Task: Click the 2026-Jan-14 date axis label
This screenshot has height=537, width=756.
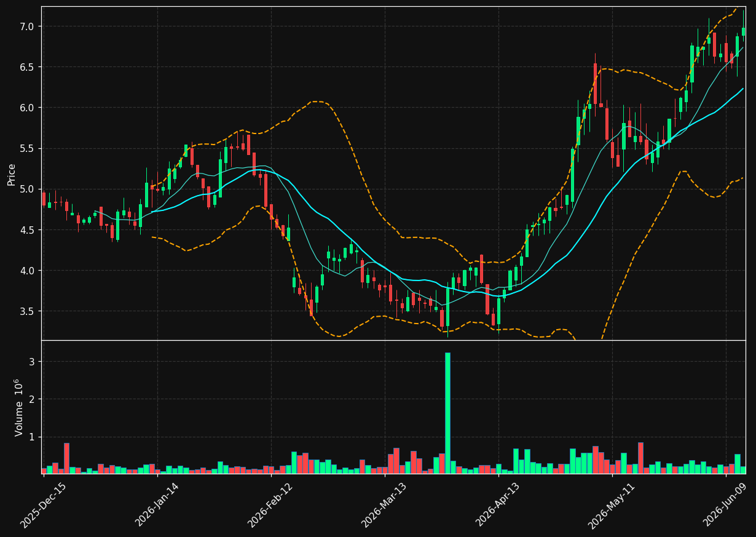Action: click(x=157, y=505)
